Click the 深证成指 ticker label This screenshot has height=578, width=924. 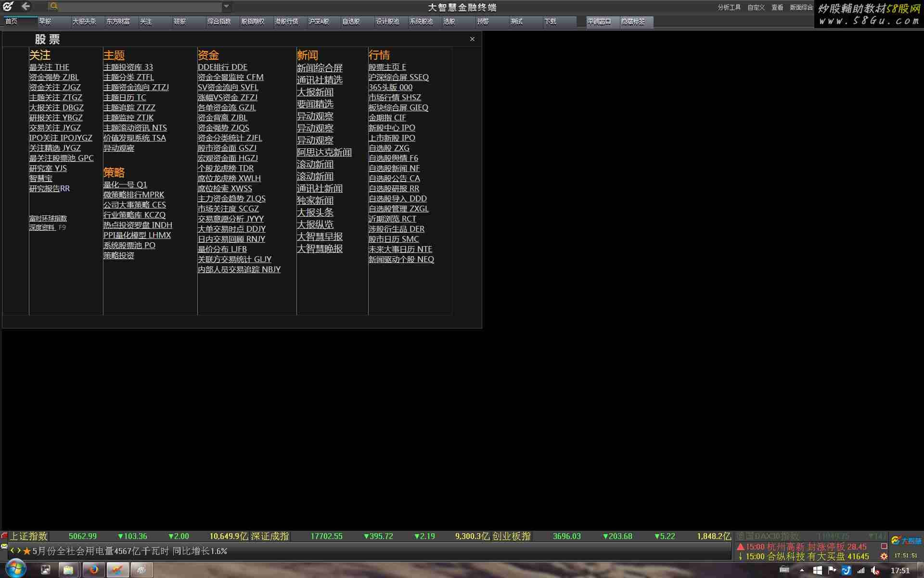(270, 536)
